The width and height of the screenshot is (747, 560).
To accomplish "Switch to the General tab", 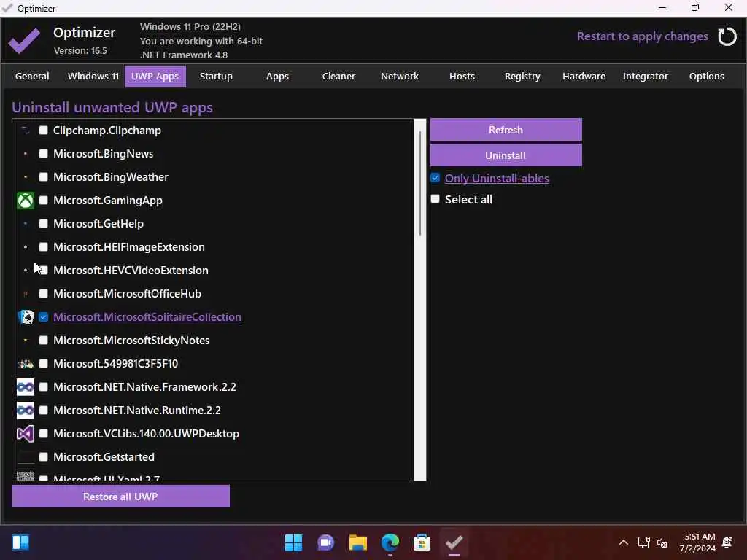I will [32, 76].
